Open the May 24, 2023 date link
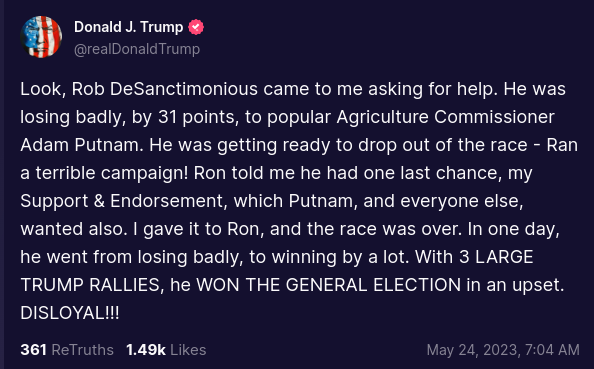Screen dimensions: 594x369 tap(474, 350)
